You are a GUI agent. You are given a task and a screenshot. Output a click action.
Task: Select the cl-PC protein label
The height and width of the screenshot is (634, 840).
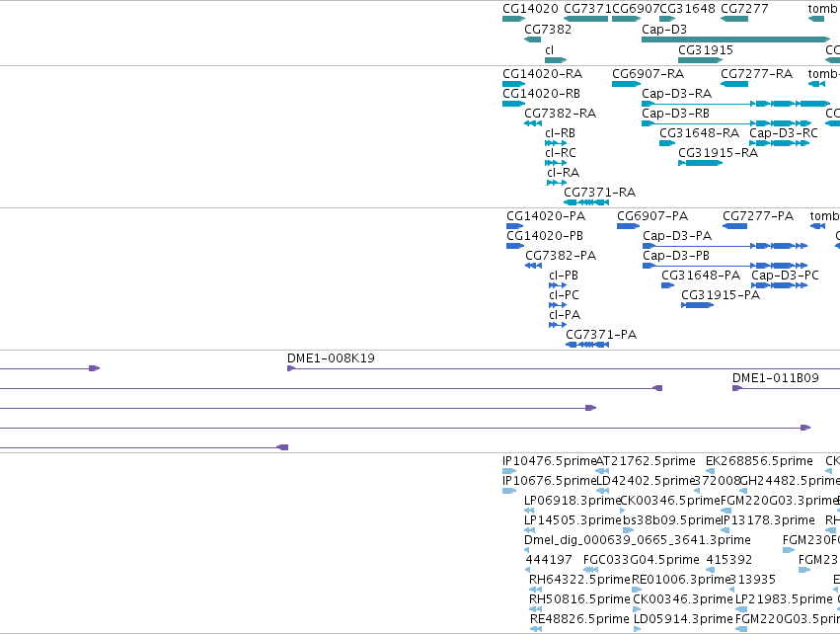tap(564, 296)
